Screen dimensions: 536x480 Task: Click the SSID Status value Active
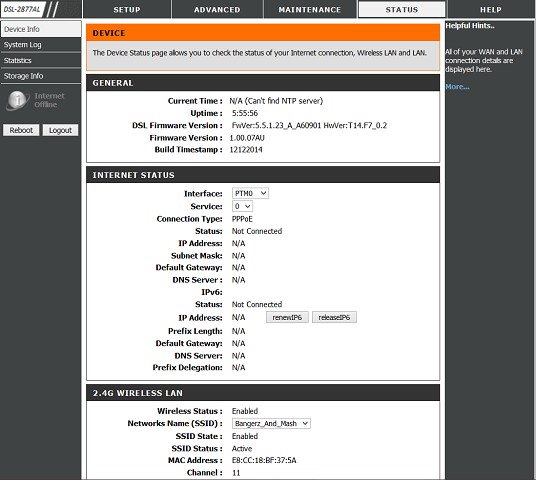242,448
